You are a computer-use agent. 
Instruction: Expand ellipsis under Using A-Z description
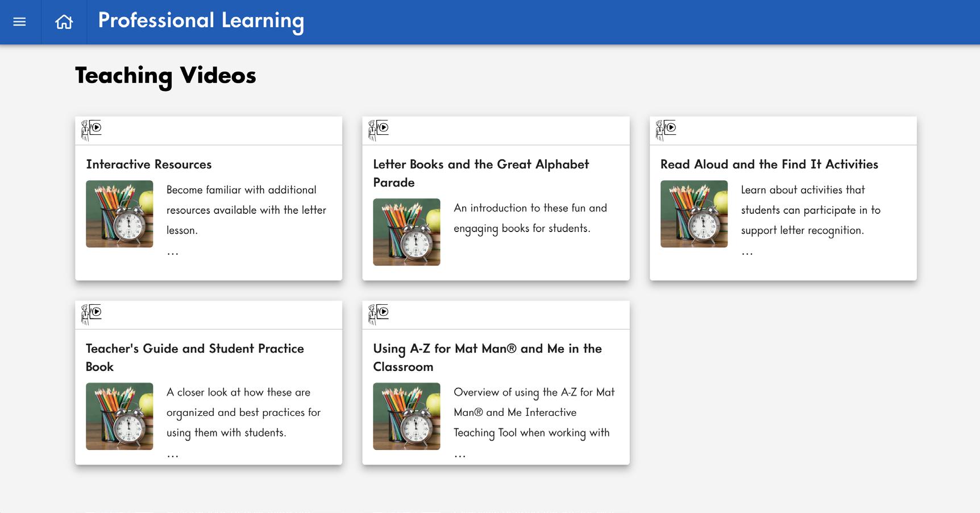(x=460, y=454)
